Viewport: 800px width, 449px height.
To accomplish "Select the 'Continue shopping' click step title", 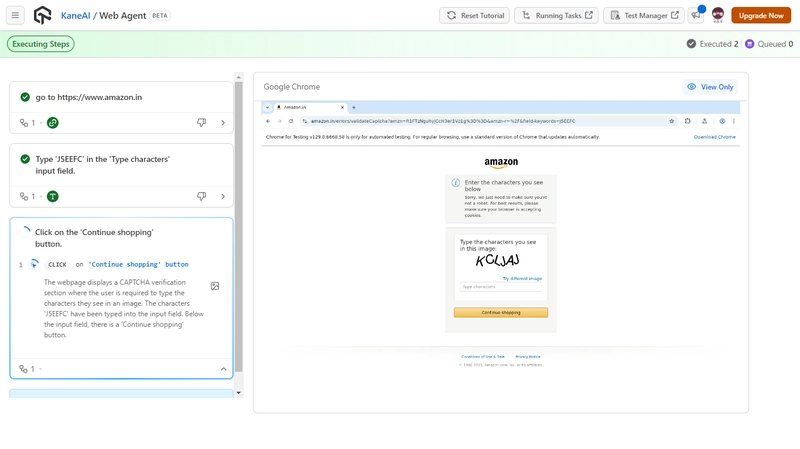I will (94, 238).
